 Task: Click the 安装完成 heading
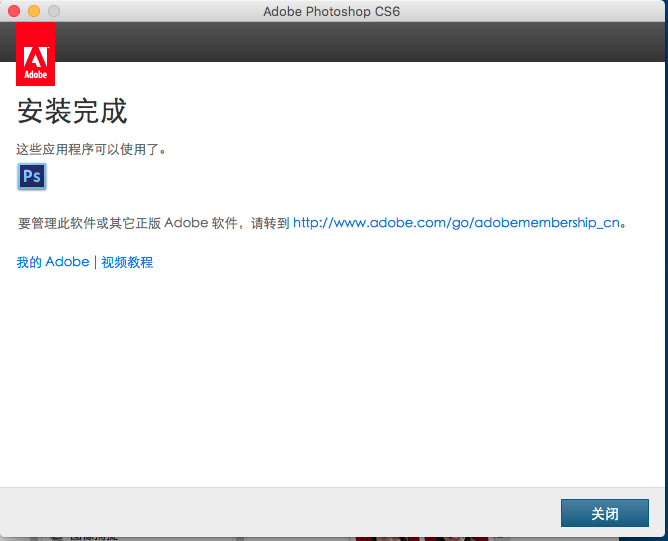(72, 111)
